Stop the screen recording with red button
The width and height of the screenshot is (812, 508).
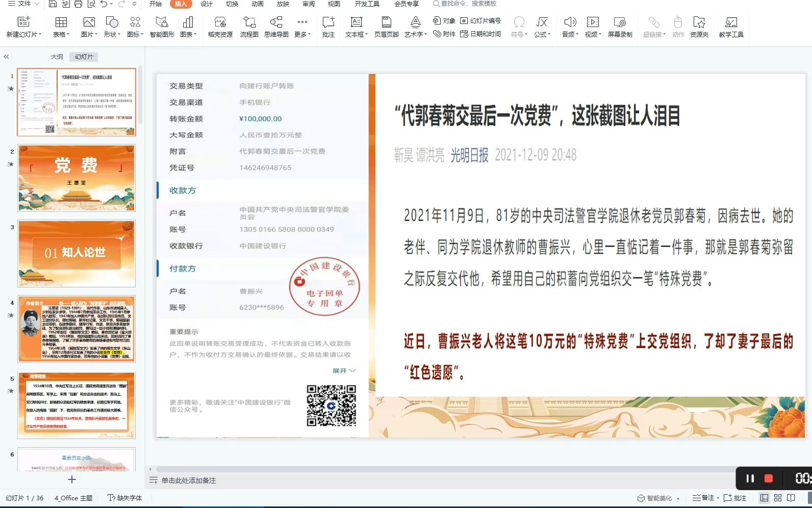[769, 478]
